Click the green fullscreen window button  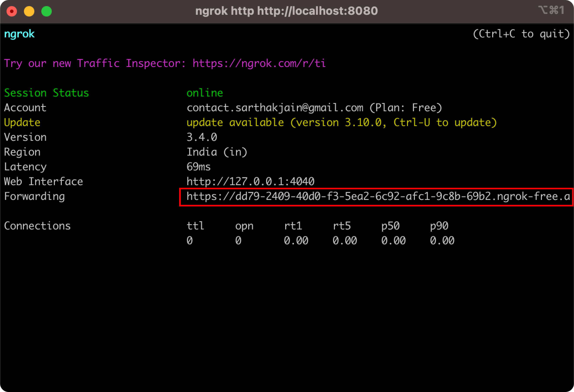point(47,11)
